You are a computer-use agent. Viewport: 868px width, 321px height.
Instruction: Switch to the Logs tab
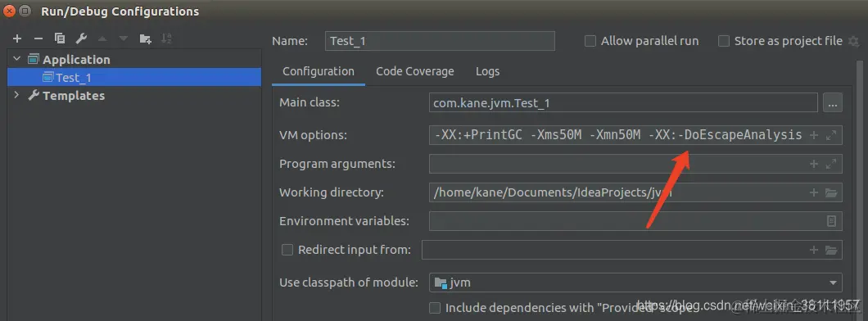pos(488,71)
